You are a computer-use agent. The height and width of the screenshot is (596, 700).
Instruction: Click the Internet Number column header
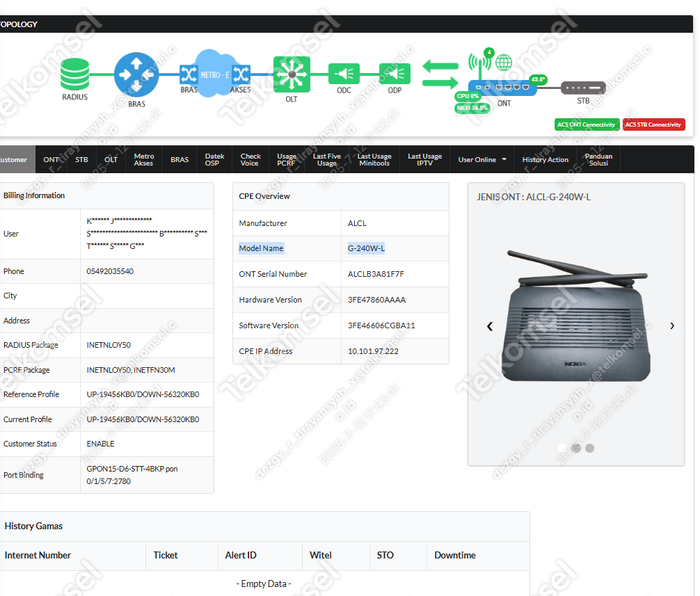[38, 556]
